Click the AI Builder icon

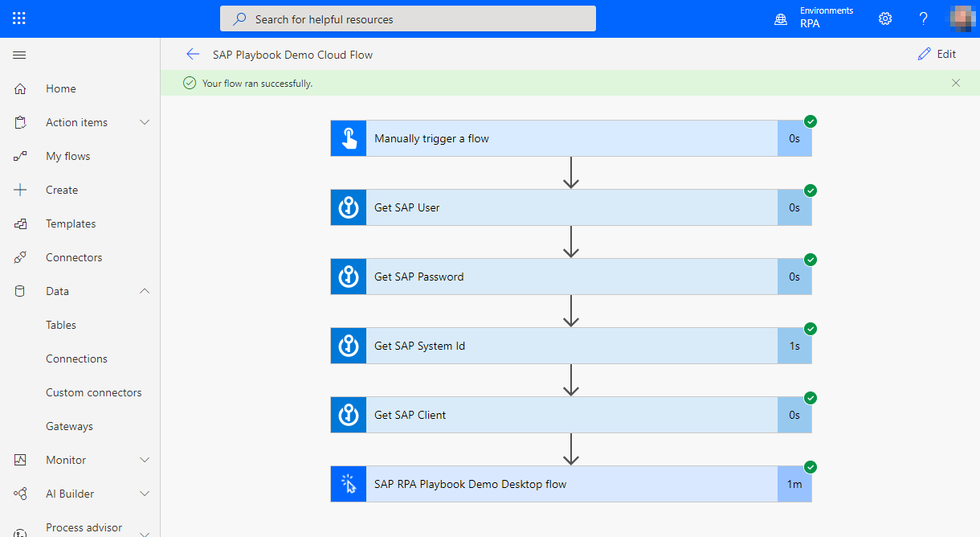[21, 494]
